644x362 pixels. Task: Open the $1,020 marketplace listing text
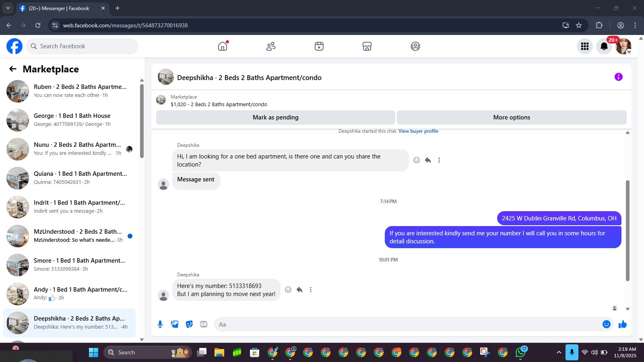(x=219, y=105)
